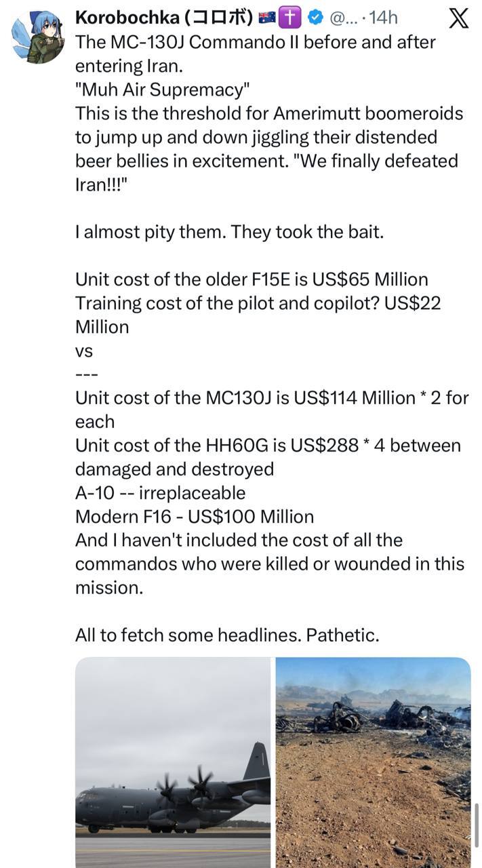The height and width of the screenshot is (868, 482).
Task: Click the Australian flag emoji
Action: pyautogui.click(x=267, y=18)
